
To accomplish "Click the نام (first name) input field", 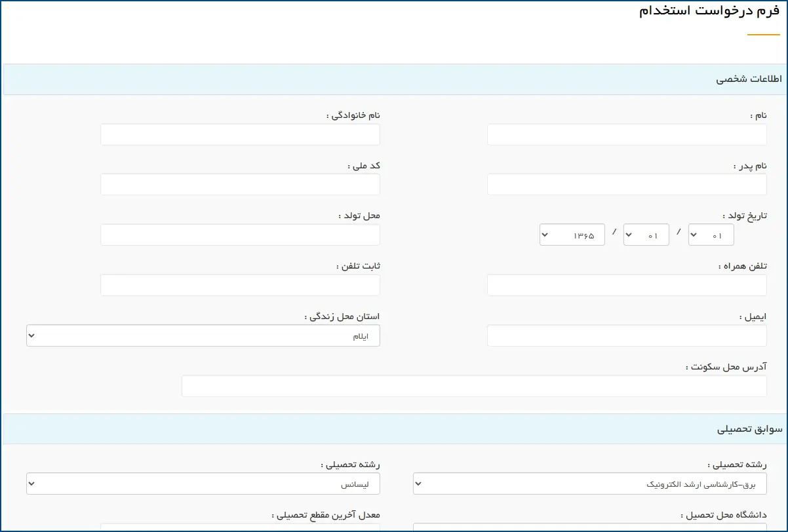I will (627, 134).
